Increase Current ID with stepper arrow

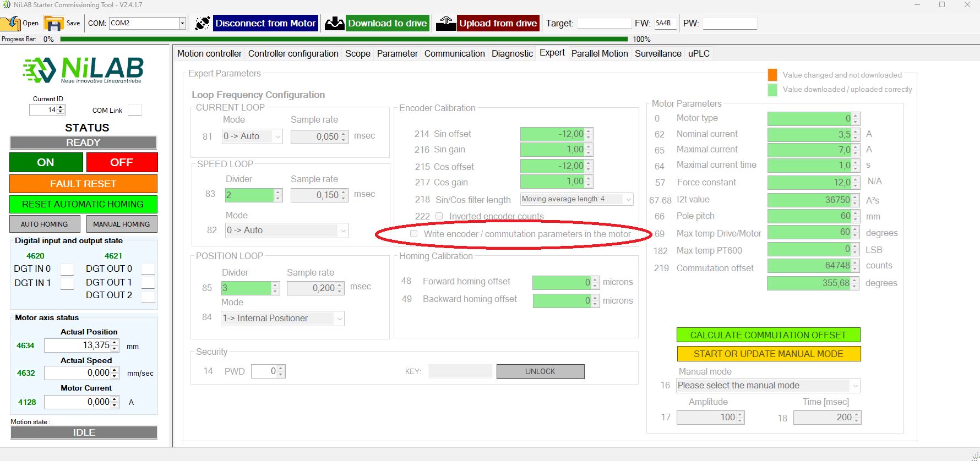tap(61, 107)
